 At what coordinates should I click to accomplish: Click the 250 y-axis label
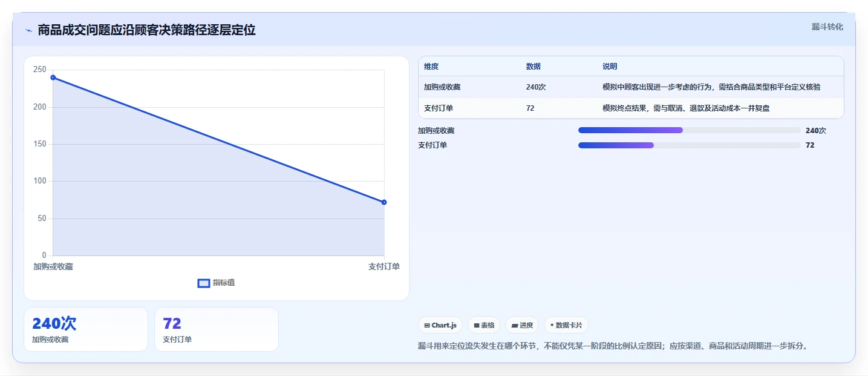coord(40,70)
